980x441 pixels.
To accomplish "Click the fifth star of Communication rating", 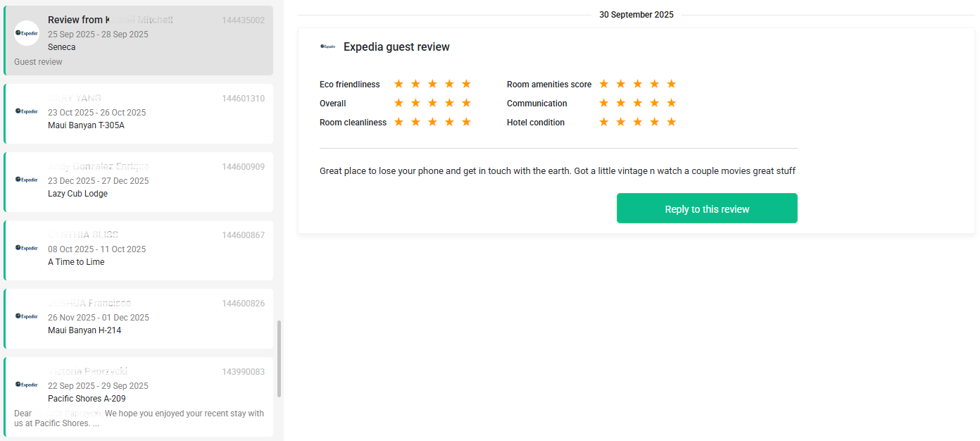I will pos(671,103).
